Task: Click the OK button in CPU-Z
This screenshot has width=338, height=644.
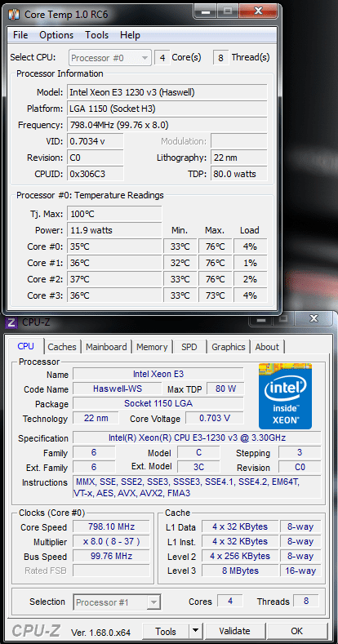Action: 296,631
